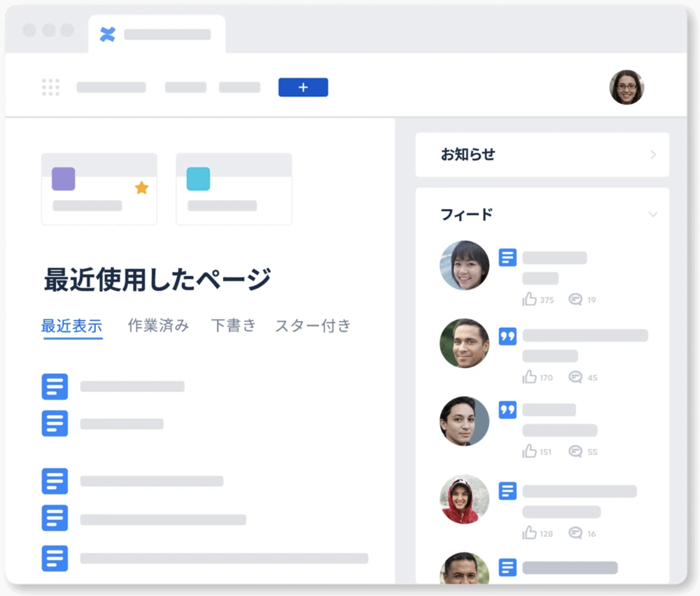Select the 最近表示 tab
Screen dimensions: 700x596
click(x=72, y=326)
